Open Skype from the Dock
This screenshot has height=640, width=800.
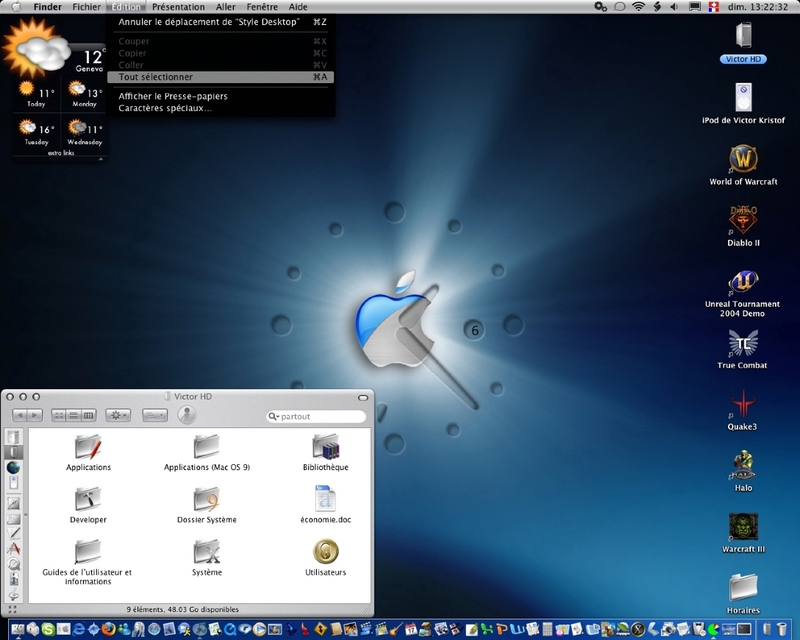[x=48, y=629]
